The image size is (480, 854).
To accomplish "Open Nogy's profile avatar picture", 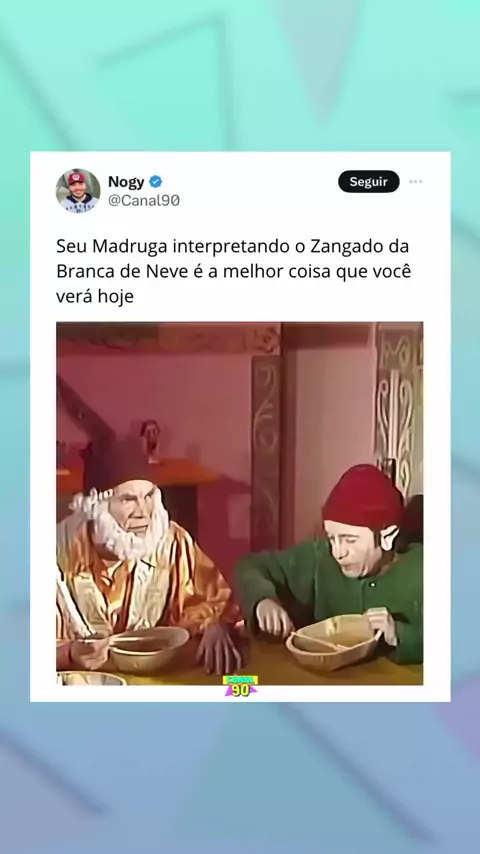I will click(x=78, y=191).
